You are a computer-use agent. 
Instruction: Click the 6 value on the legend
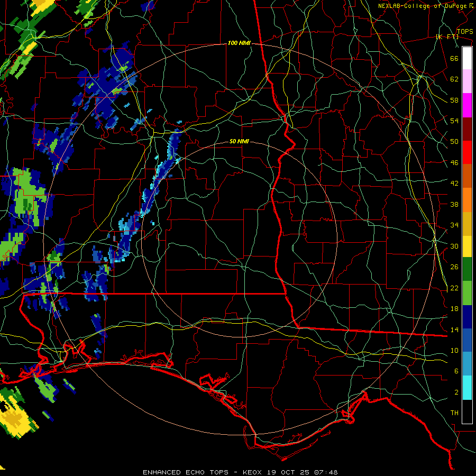tap(456, 371)
